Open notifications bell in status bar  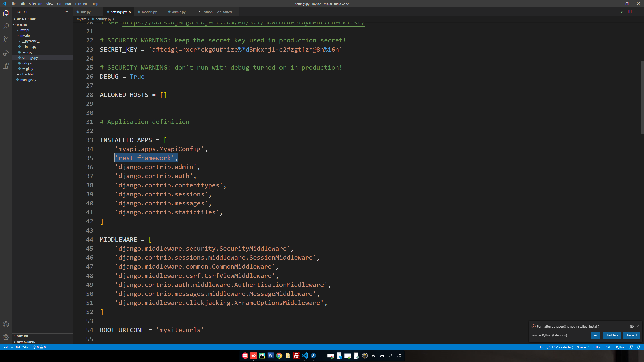tap(639, 347)
